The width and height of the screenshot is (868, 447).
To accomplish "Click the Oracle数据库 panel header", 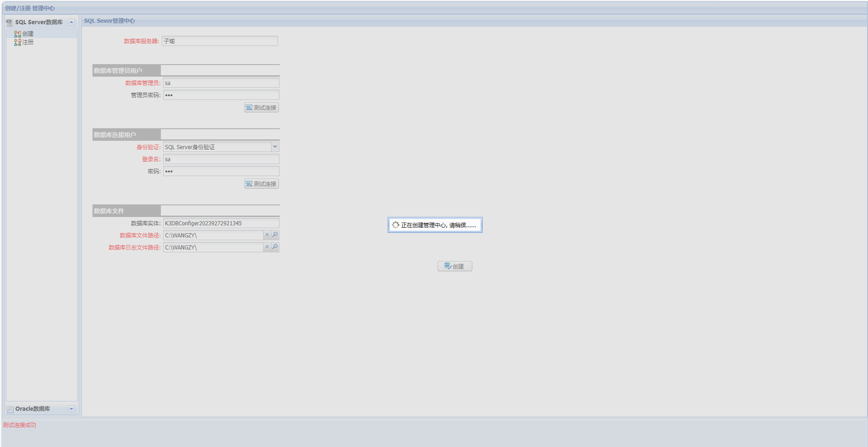I will [41, 409].
